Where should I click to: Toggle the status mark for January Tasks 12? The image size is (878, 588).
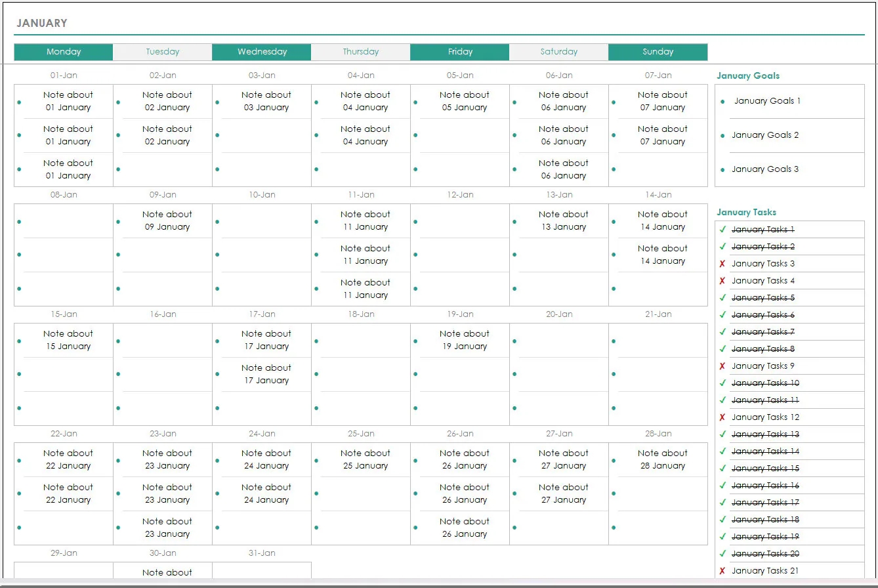tap(722, 417)
